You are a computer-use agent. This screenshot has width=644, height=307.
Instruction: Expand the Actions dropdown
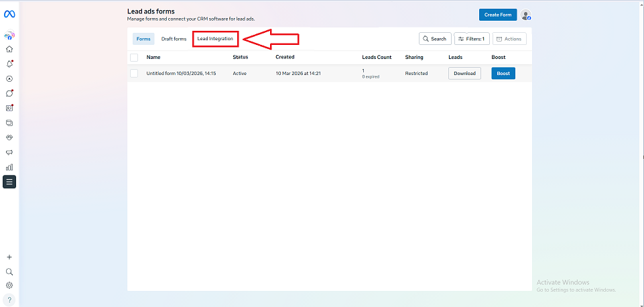pos(509,39)
